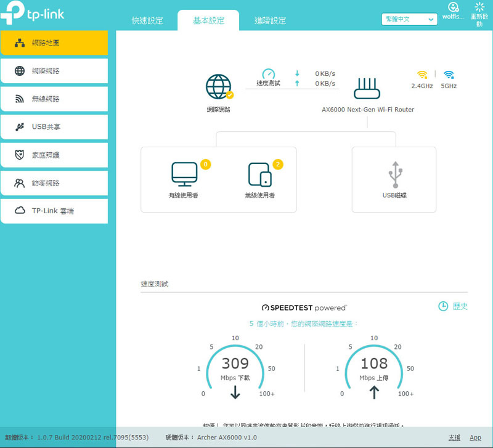493x448 pixels.
Task: Click the reboot (重新啟動) icon
Action: point(479,7)
